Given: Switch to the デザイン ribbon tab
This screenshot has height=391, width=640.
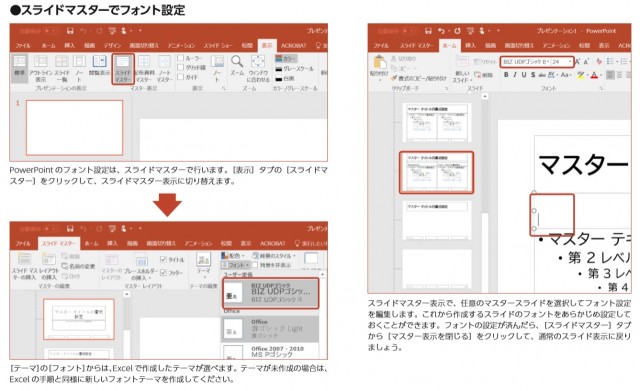Looking at the screenshot, I should coord(112,45).
